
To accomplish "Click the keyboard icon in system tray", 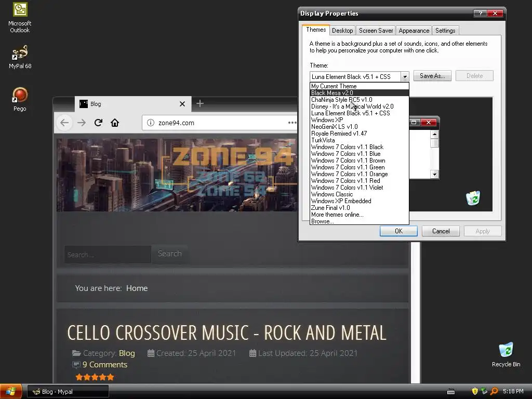I will [451, 392].
